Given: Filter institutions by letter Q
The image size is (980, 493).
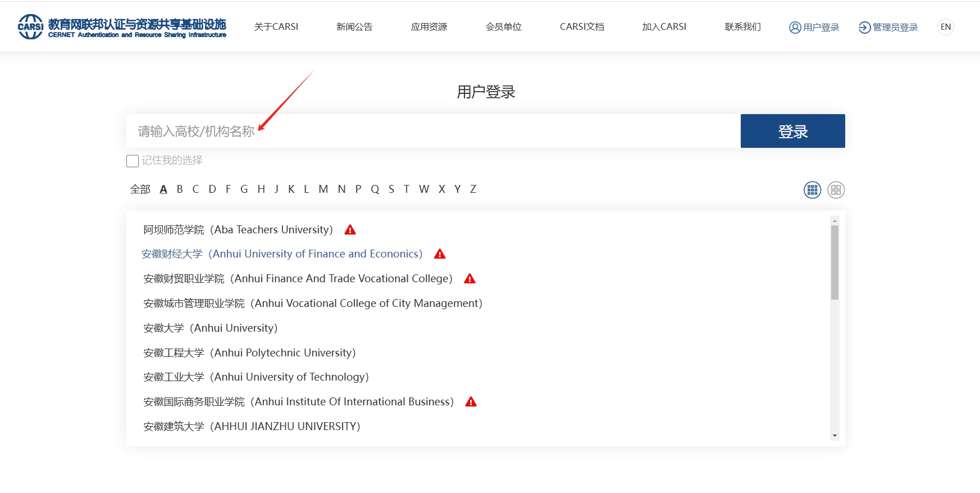Looking at the screenshot, I should pyautogui.click(x=375, y=189).
